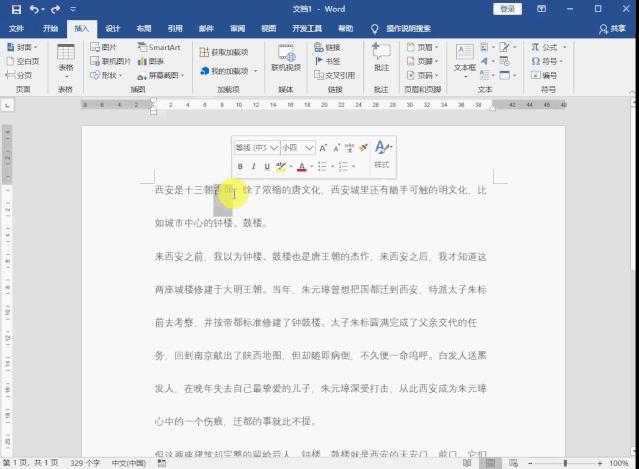The width and height of the screenshot is (639, 469).
Task: Open the 表格 table insert menu
Action: (x=66, y=61)
